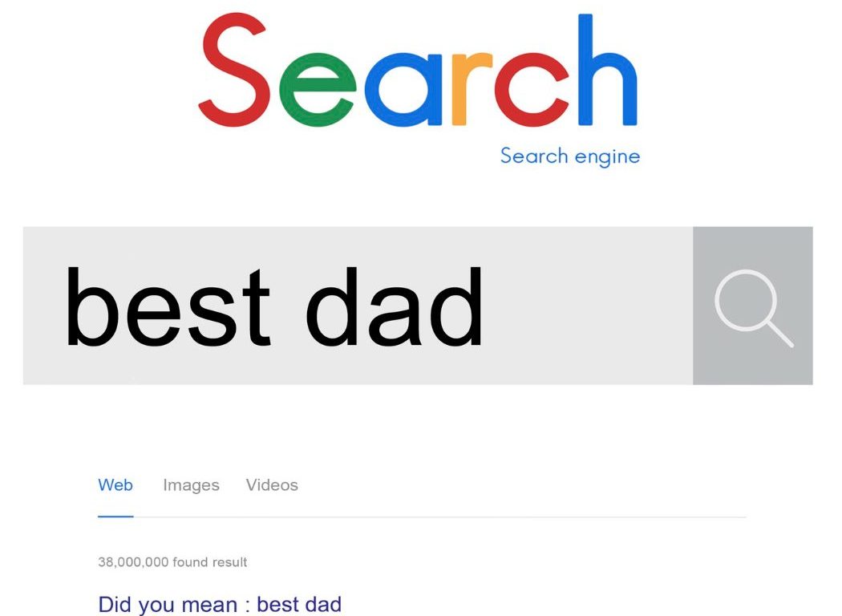This screenshot has height=616, width=842.
Task: Switch to the Web tab
Action: click(x=115, y=485)
